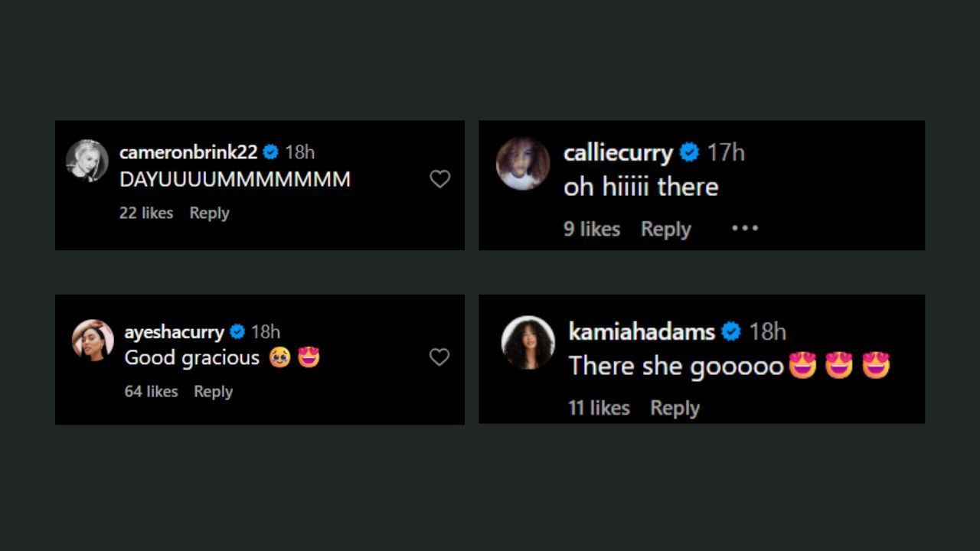The image size is (980, 551).
Task: View the 64 likes on ayeshacurry's comment
Action: [151, 391]
